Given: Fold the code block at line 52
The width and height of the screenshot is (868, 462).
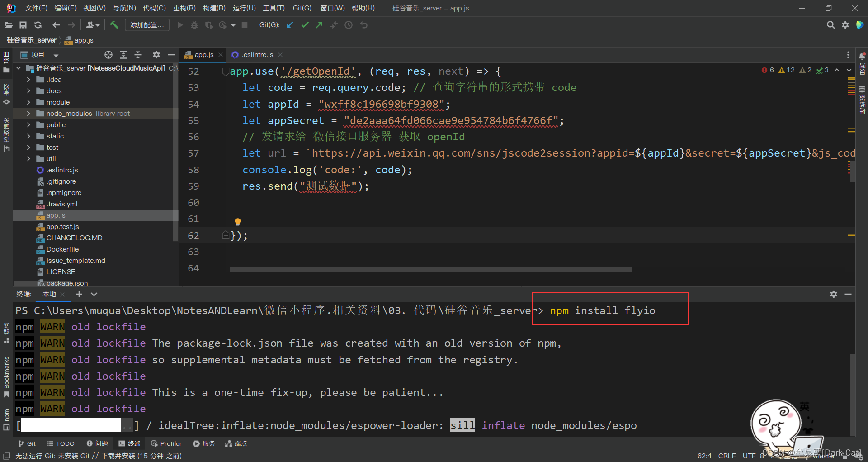Looking at the screenshot, I should (x=226, y=71).
